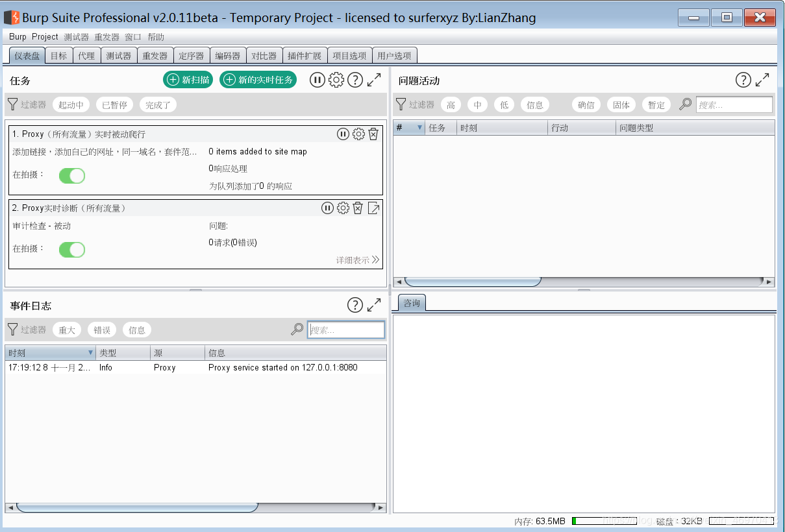Click the magnifier icon in 问题活动
Image resolution: width=785 pixels, height=532 pixels.
(x=685, y=104)
